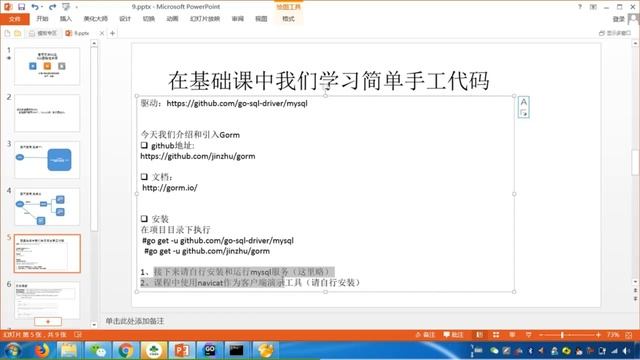Screen dimensions: 640x360
Task: Click the help question mark icon
Action: 580,7
